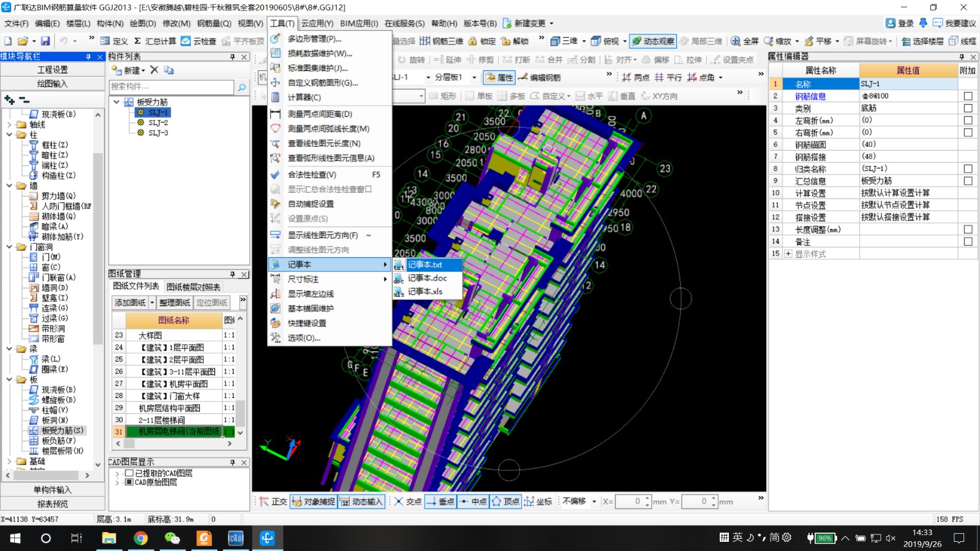Expand the 基础 tree group
This screenshot has height=551, width=980.
click(9, 461)
